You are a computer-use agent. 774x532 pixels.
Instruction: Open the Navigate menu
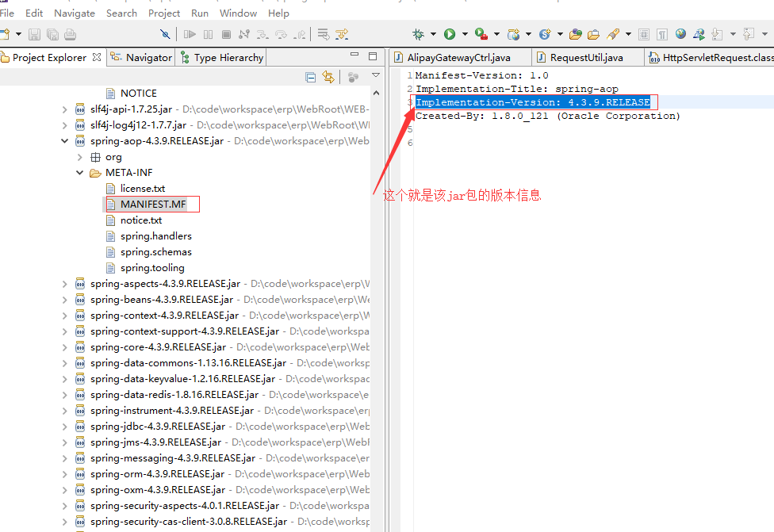tap(75, 13)
